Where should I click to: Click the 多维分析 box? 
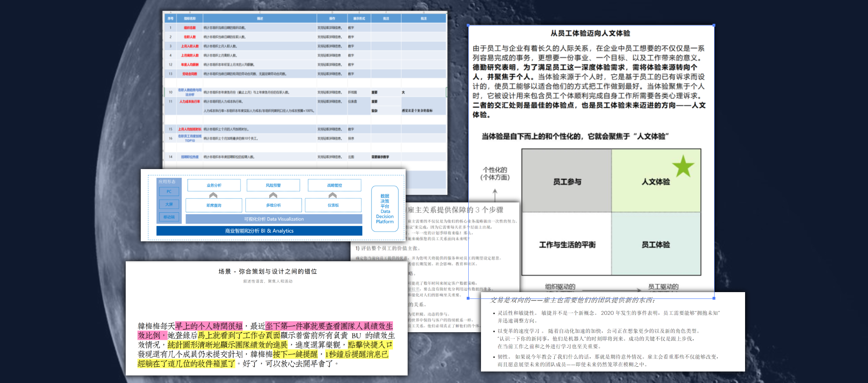point(274,205)
